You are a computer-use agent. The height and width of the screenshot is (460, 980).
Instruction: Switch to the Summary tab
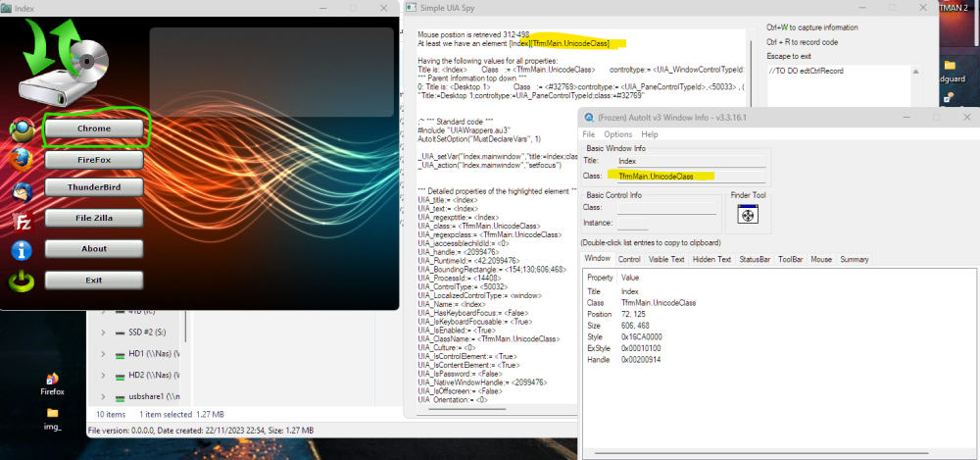click(854, 259)
